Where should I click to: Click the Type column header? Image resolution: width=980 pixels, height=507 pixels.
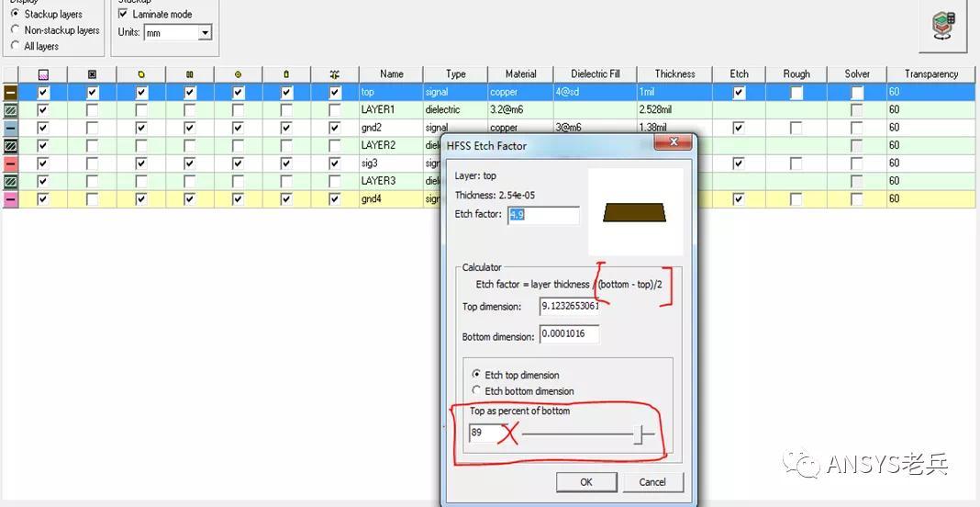coord(456,73)
